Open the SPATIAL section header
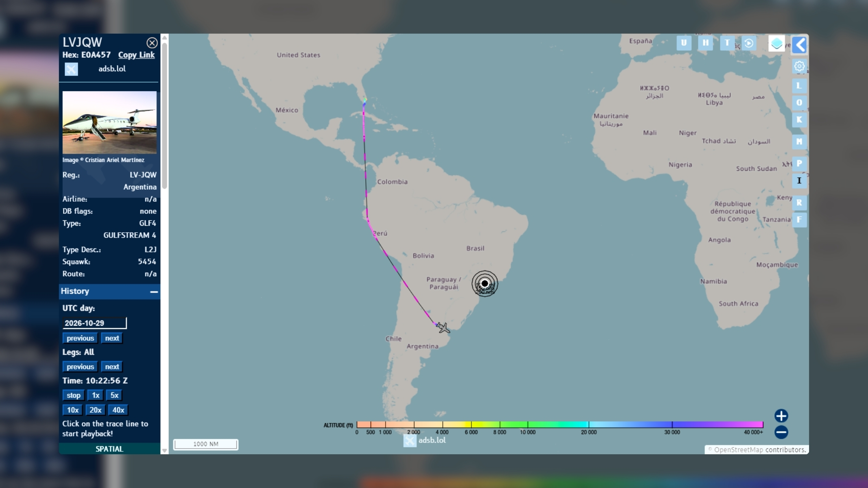 pos(109,449)
